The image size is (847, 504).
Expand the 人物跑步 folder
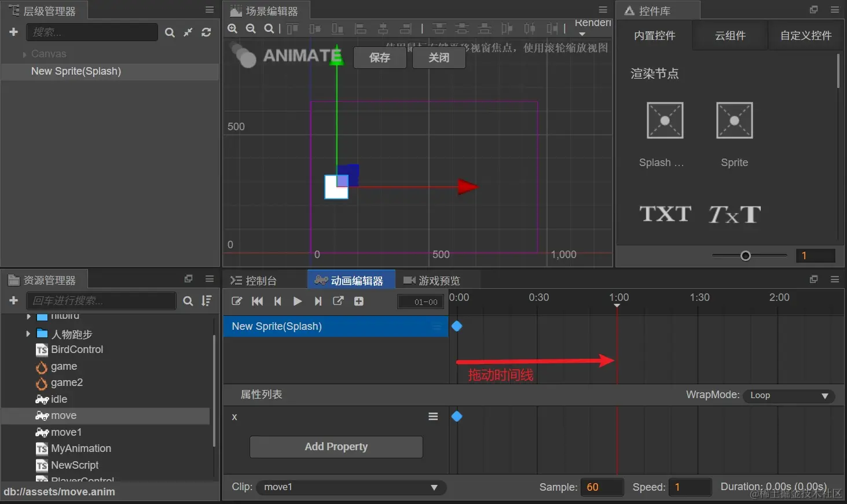(x=28, y=333)
